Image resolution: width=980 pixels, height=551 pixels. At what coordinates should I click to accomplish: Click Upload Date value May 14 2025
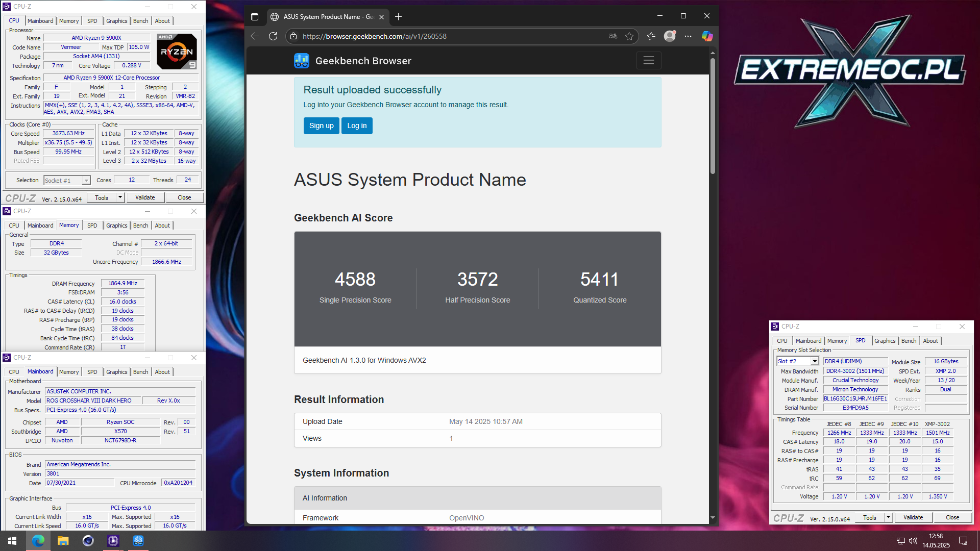pyautogui.click(x=486, y=421)
